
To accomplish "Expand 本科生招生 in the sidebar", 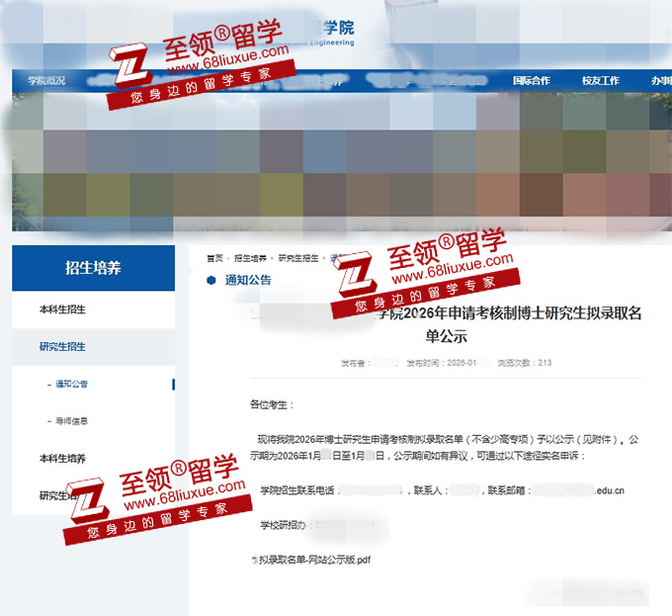I will pos(62,309).
